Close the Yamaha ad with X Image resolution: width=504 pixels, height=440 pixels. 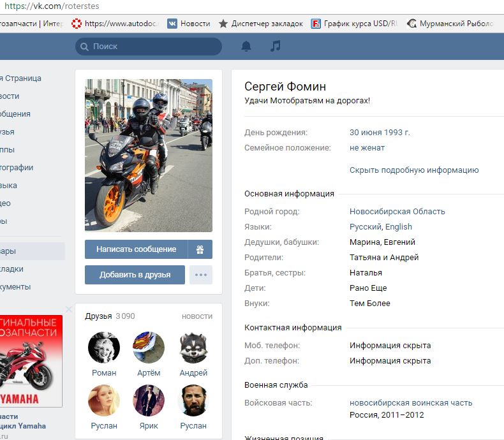69,310
